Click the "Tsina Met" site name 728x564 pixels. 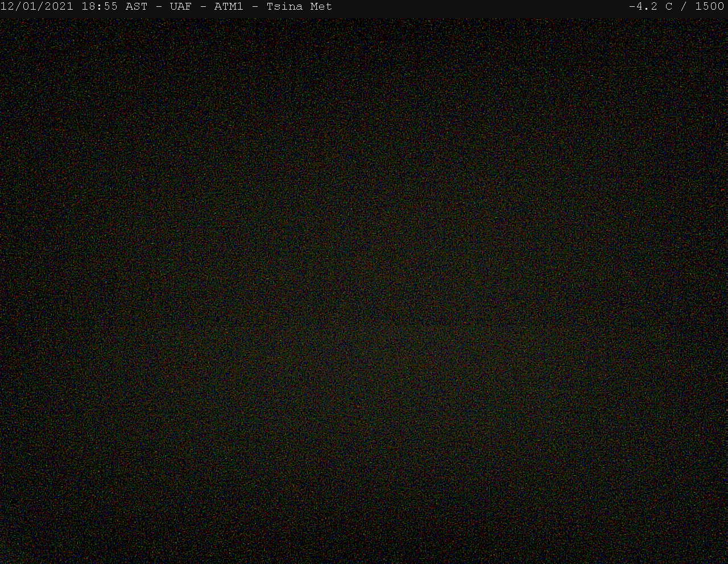pyautogui.click(x=299, y=7)
